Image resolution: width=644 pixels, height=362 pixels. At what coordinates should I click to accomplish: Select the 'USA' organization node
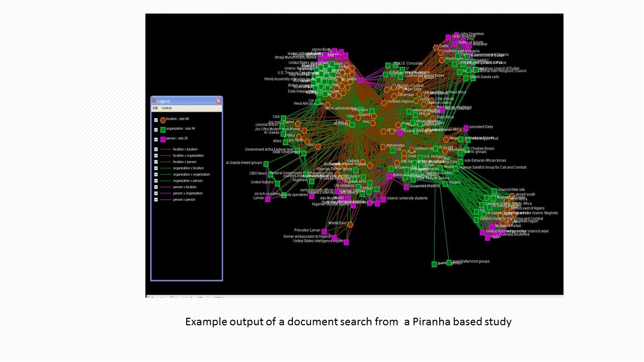[x=283, y=118]
